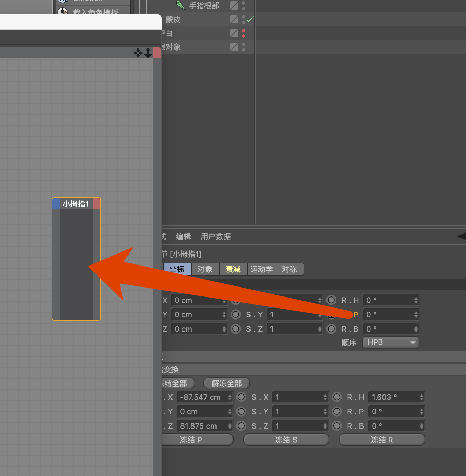Click the XPresso editor pan (four-arrow) icon

(138, 53)
